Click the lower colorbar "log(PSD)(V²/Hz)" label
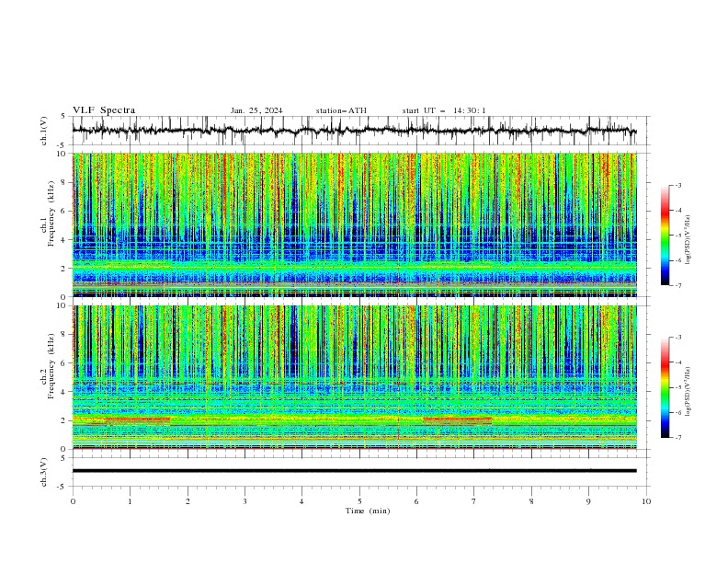This screenshot has height=563, width=728. [x=688, y=392]
